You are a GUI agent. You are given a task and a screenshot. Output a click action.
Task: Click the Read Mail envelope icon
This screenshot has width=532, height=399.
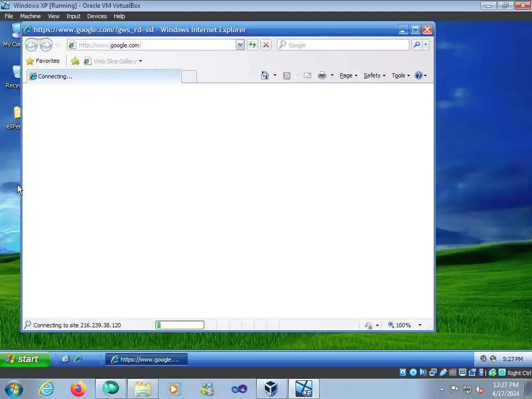tap(308, 75)
